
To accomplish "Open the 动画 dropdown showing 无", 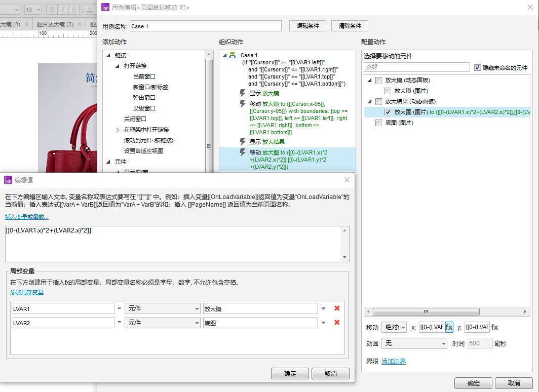I will (413, 343).
